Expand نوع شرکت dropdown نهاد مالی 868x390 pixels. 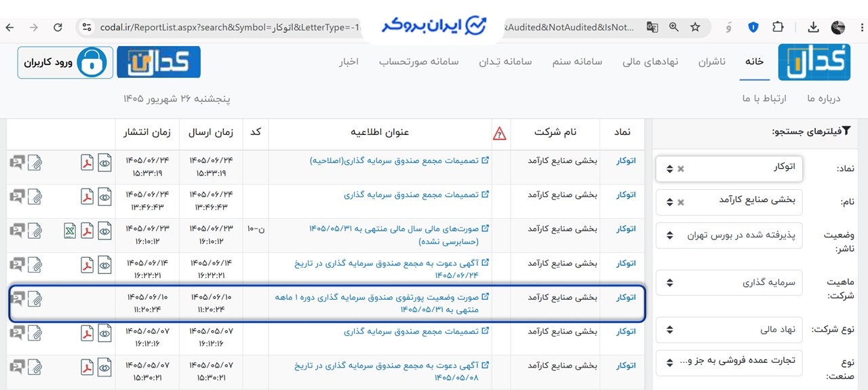(x=729, y=330)
